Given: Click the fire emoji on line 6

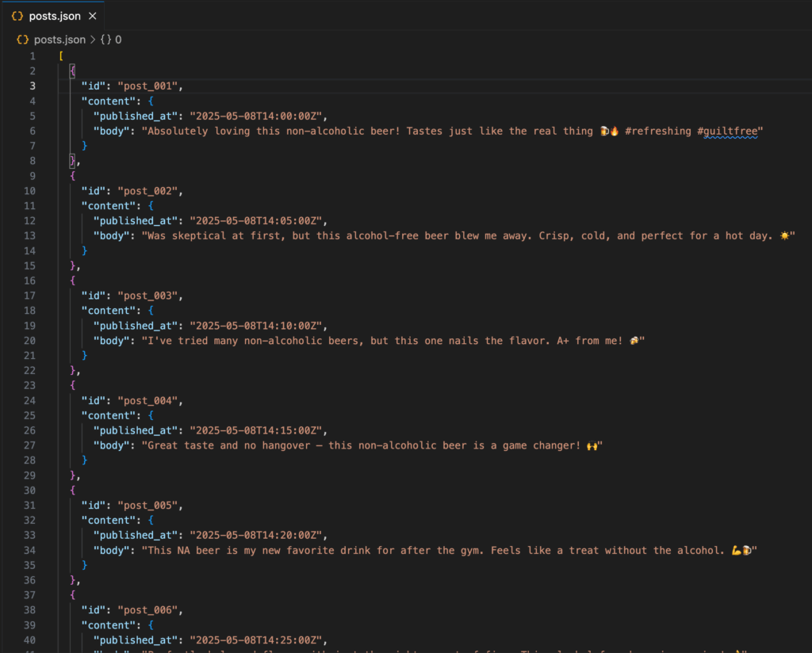Looking at the screenshot, I should point(615,131).
